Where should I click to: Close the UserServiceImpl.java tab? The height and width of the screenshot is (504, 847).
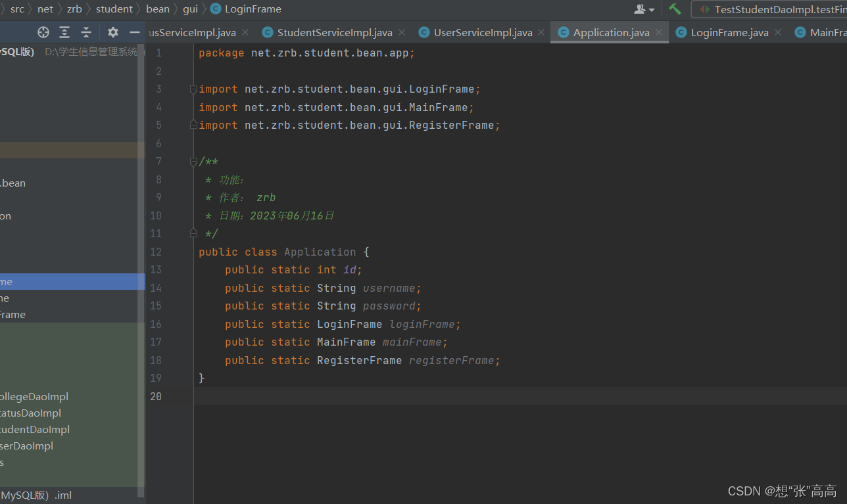tap(541, 32)
